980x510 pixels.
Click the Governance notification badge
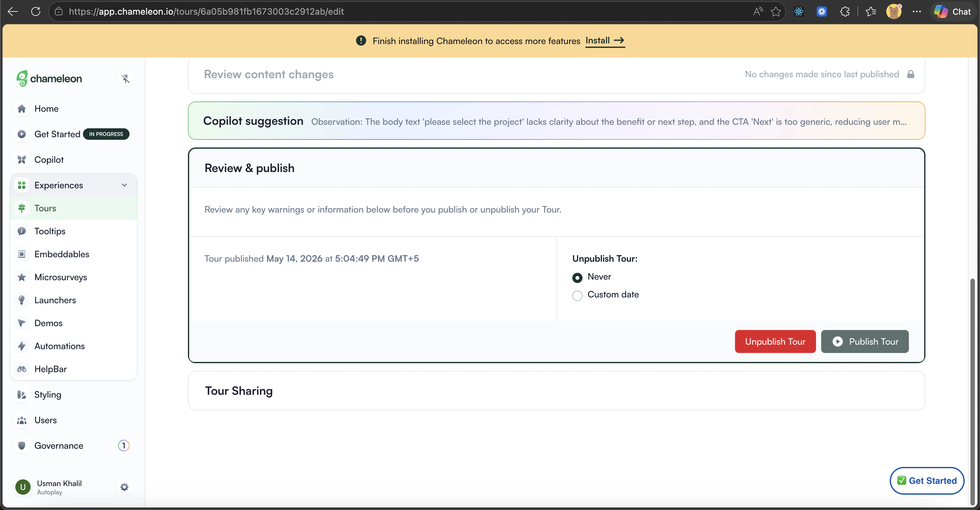pos(124,445)
